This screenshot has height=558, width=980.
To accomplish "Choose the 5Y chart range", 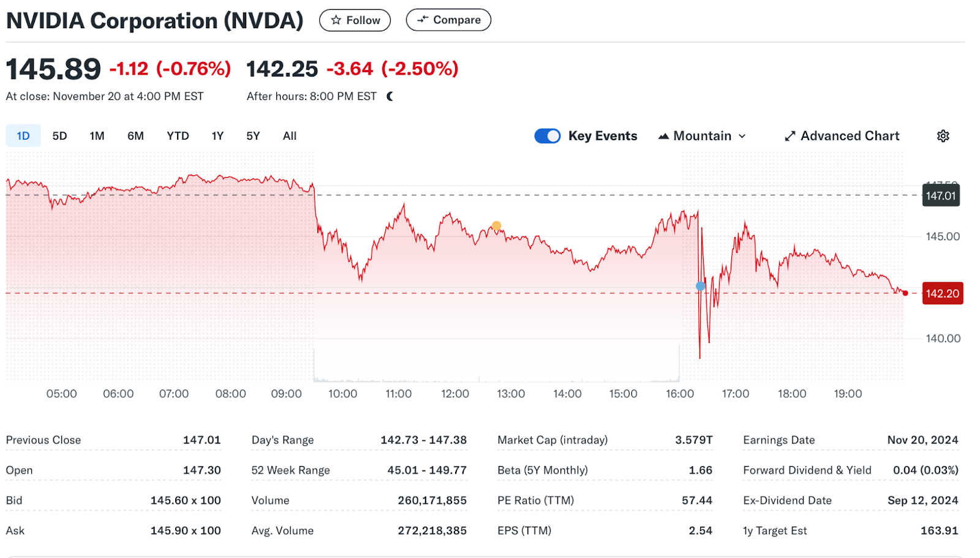I will tap(253, 136).
